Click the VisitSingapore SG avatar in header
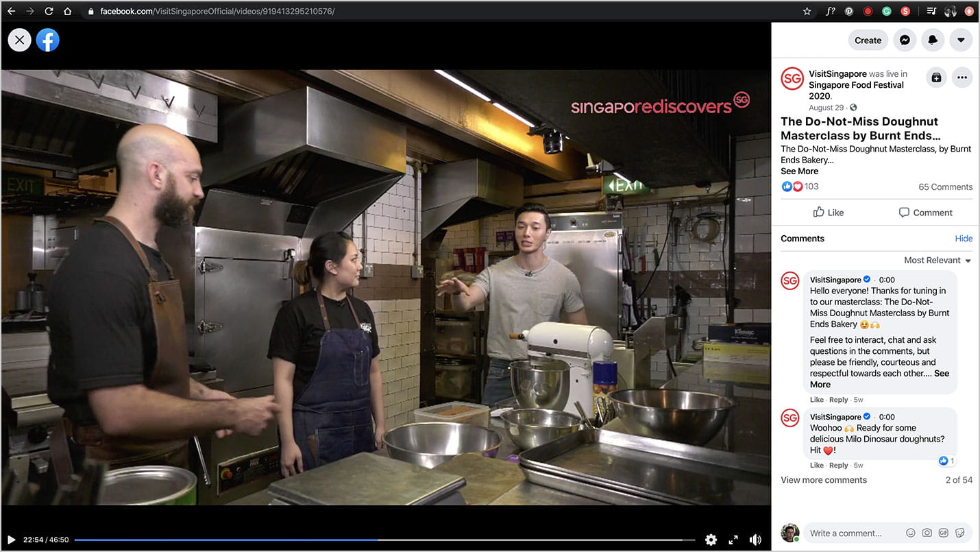 (x=792, y=79)
